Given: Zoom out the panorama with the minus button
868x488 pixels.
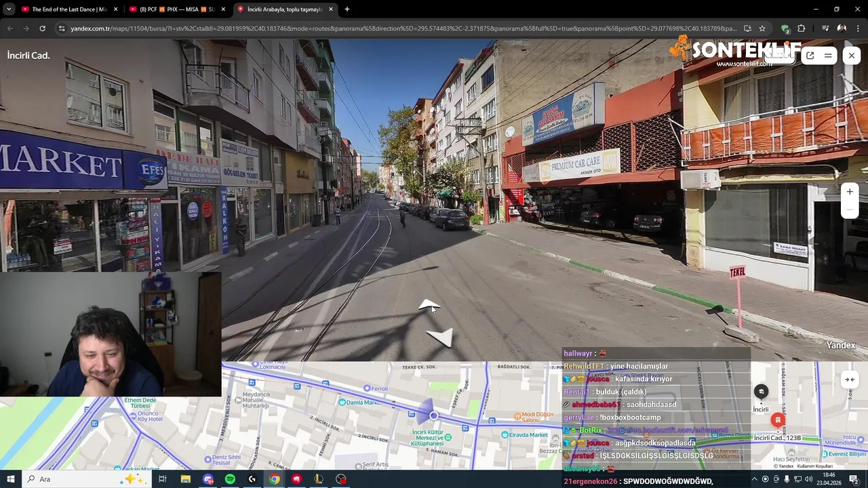Looking at the screenshot, I should point(850,210).
